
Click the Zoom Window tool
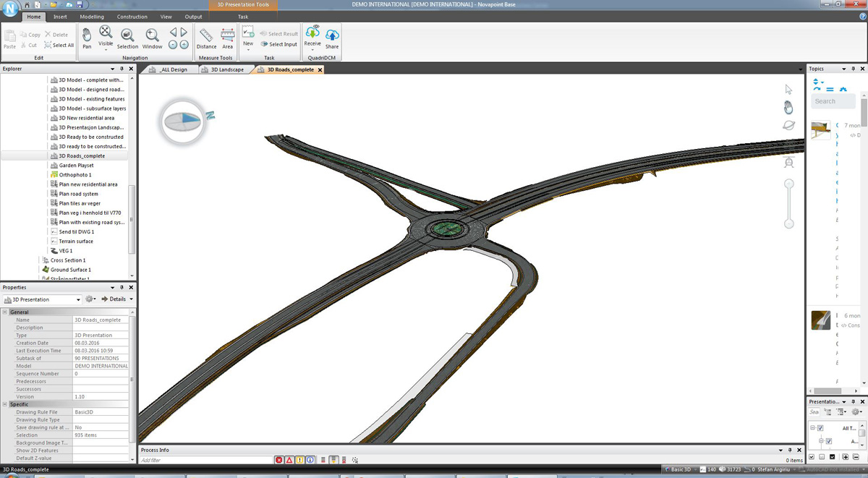point(152,38)
